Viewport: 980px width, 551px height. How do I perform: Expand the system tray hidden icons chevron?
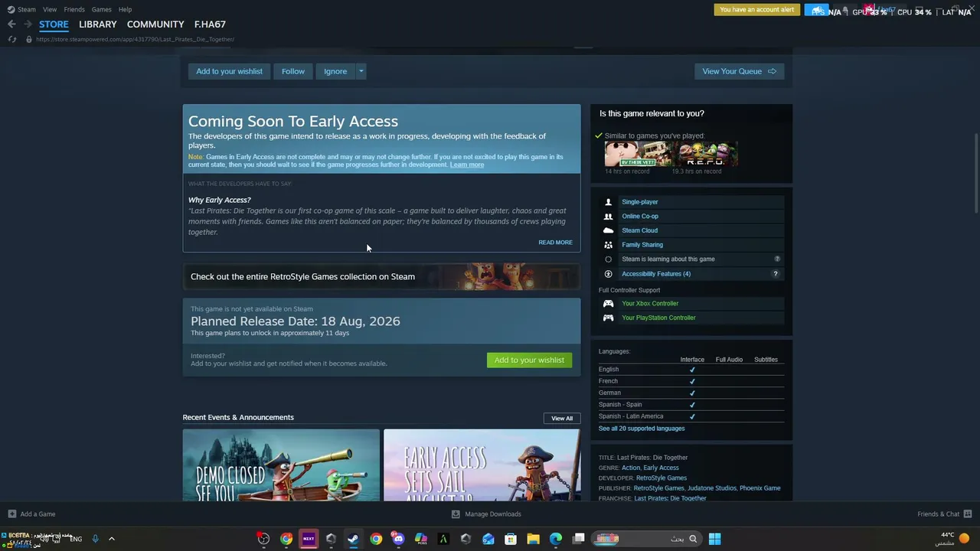pyautogui.click(x=111, y=539)
